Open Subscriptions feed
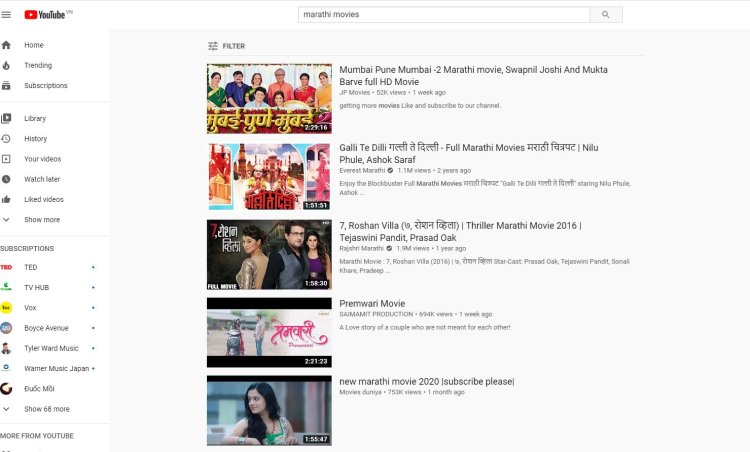 (46, 86)
